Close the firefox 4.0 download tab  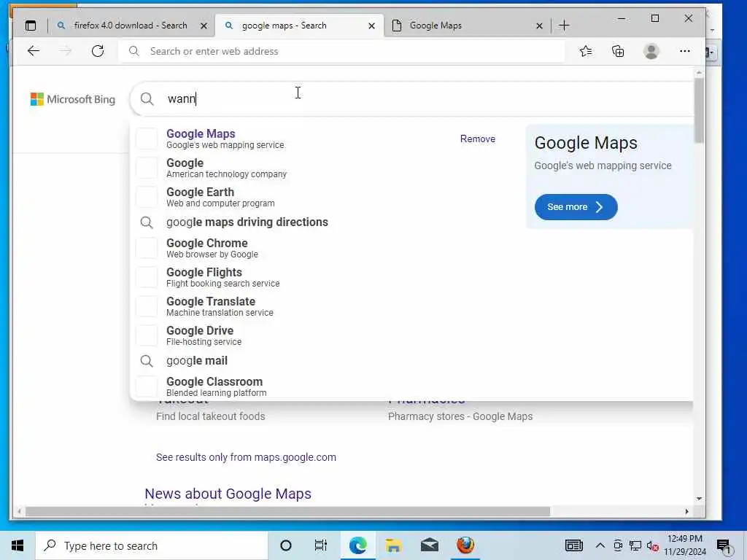(x=204, y=26)
